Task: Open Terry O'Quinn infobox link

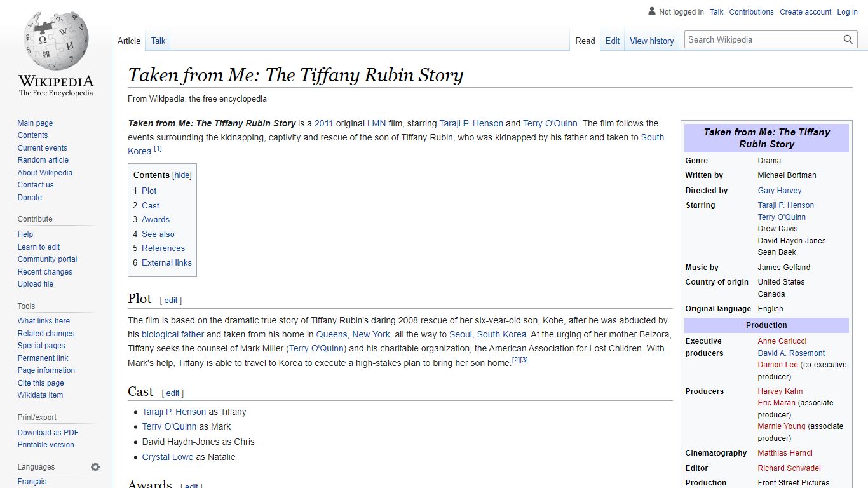Action: [782, 217]
